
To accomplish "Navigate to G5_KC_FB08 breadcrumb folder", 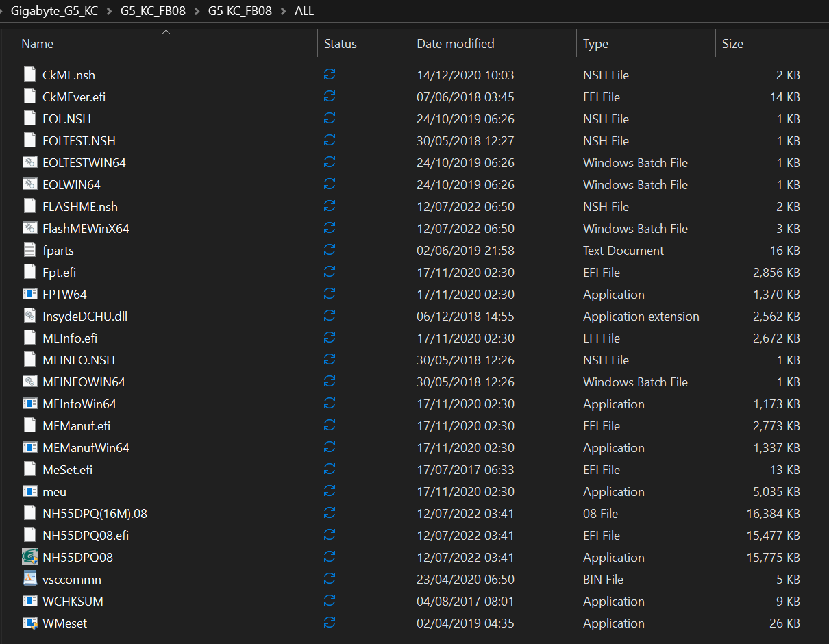I will point(154,11).
